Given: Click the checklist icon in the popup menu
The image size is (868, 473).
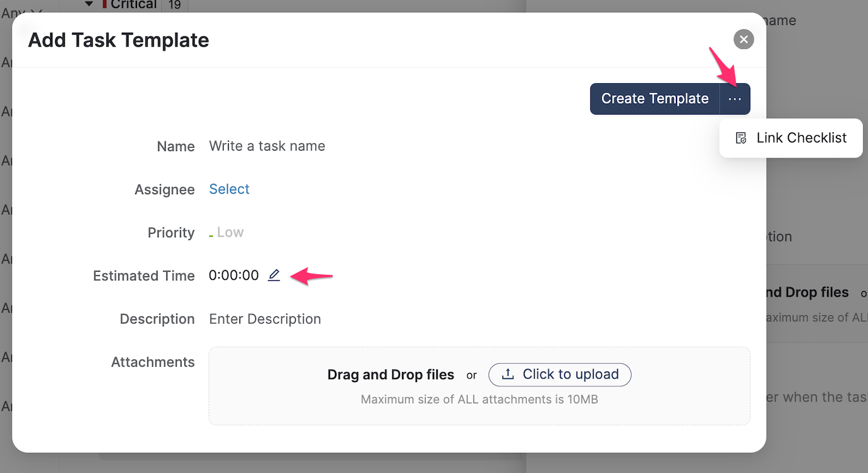Looking at the screenshot, I should click(741, 138).
